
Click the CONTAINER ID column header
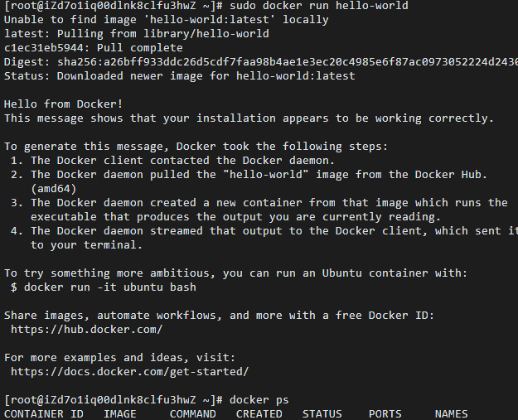44,414
